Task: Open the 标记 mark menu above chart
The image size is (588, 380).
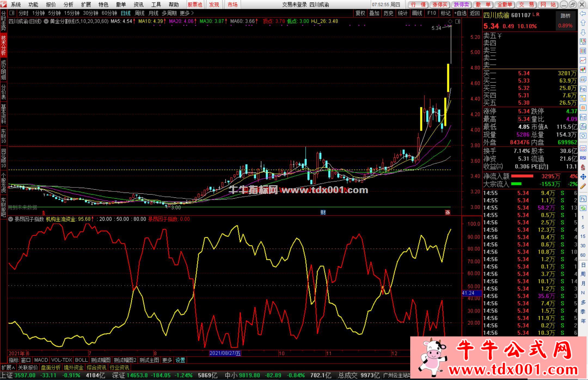Action: (445, 13)
